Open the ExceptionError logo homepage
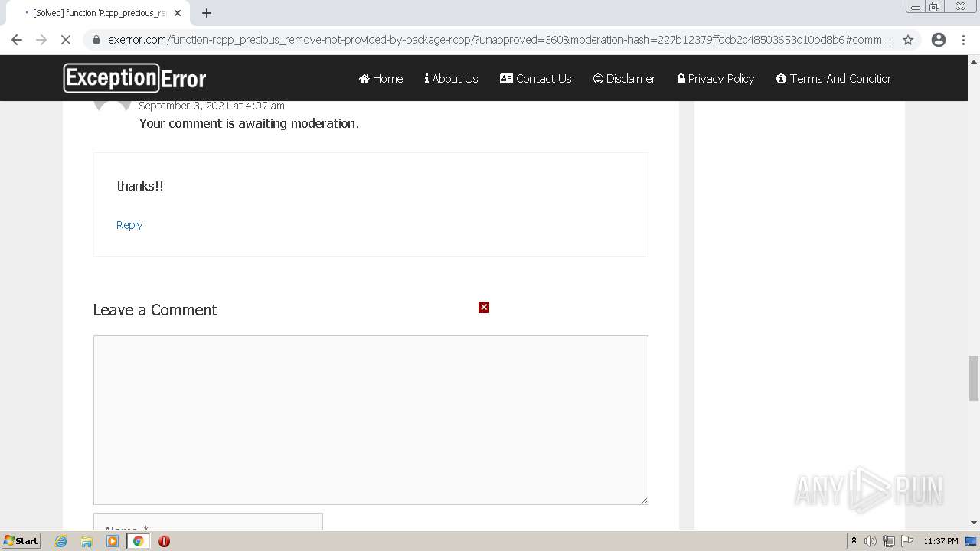Image resolution: width=980 pixels, height=551 pixels. (135, 78)
